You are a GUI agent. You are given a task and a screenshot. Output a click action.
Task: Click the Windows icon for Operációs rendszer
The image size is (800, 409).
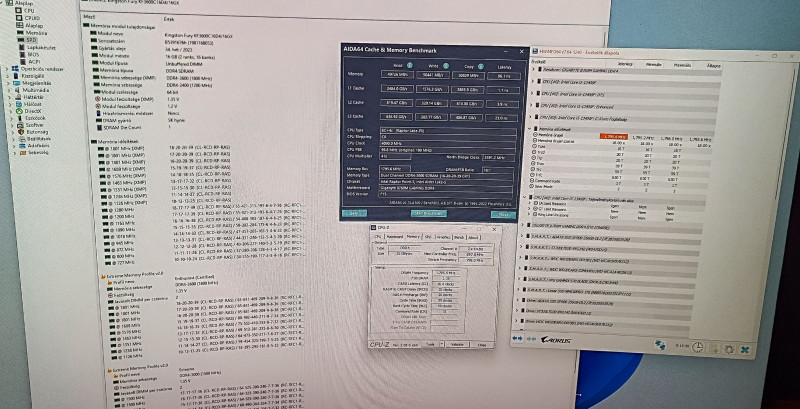[16, 69]
